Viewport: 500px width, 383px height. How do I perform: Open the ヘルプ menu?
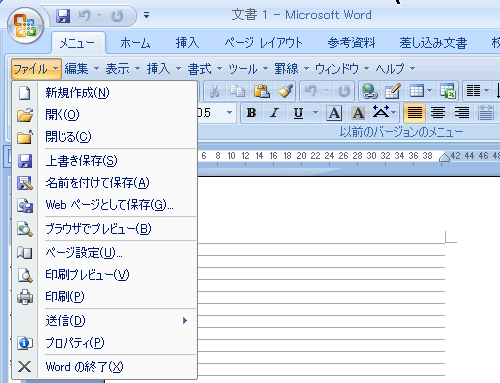(x=395, y=69)
